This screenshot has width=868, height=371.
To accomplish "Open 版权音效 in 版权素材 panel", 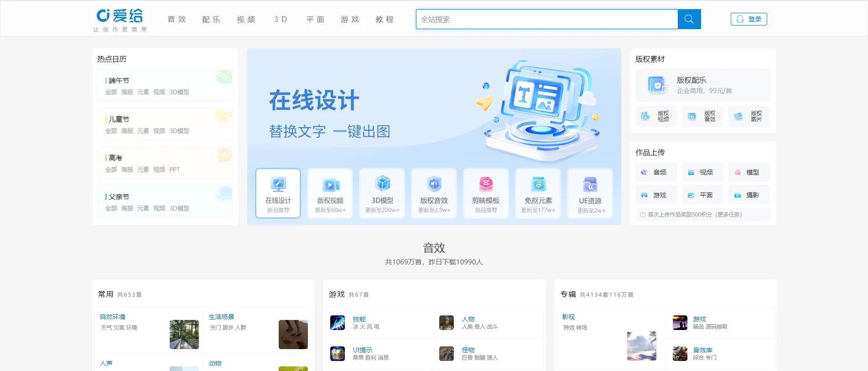I will [x=703, y=116].
